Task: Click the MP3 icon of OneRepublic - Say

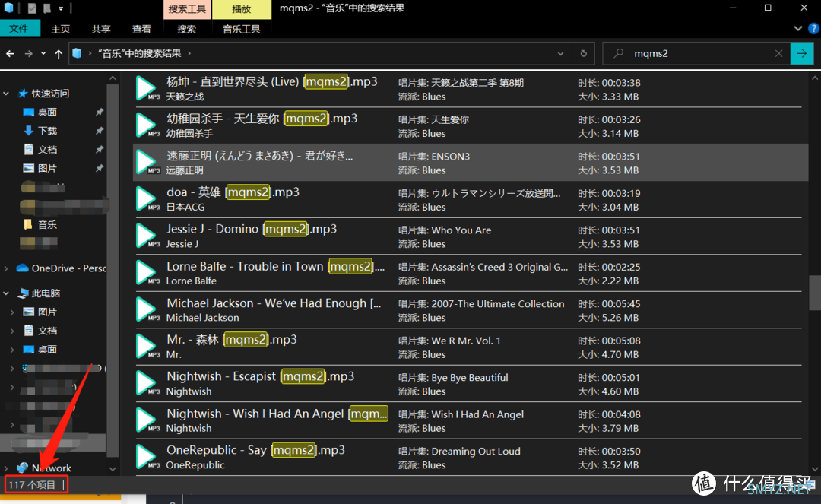Action: [147, 457]
